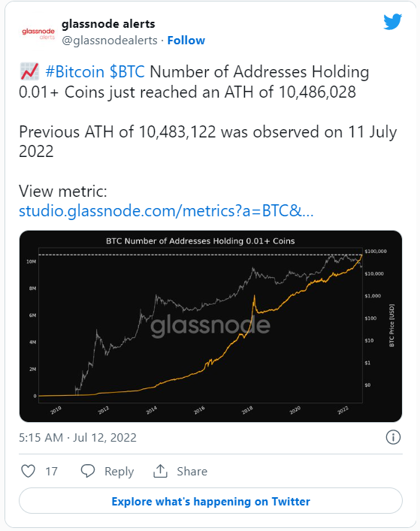Click the Twitter bird logo
Viewport: 420px width, 531px height.
tap(392, 22)
